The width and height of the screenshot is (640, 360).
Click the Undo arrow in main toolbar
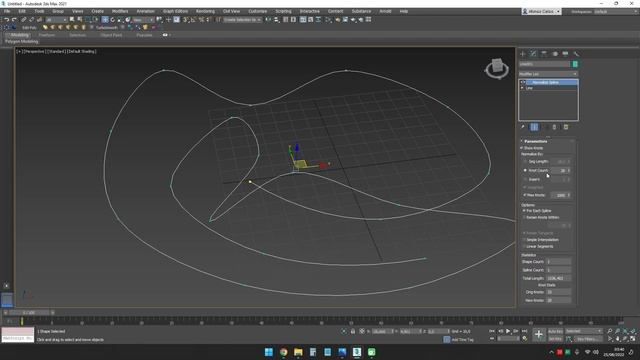point(7,20)
